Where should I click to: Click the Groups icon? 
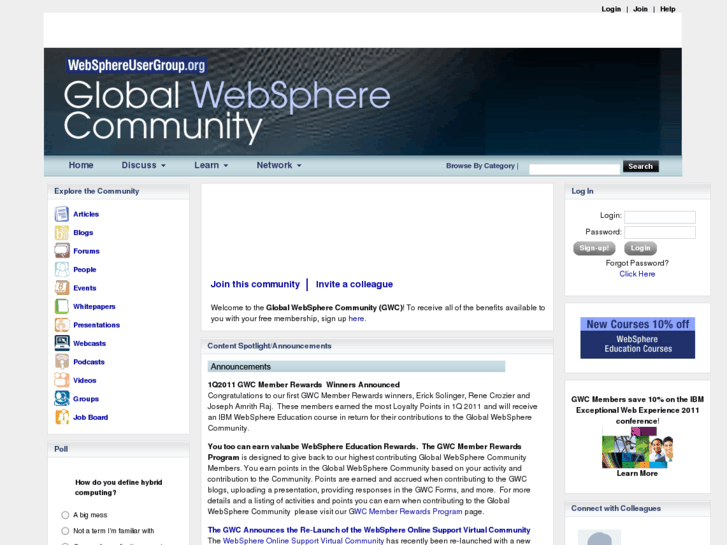pos(62,398)
